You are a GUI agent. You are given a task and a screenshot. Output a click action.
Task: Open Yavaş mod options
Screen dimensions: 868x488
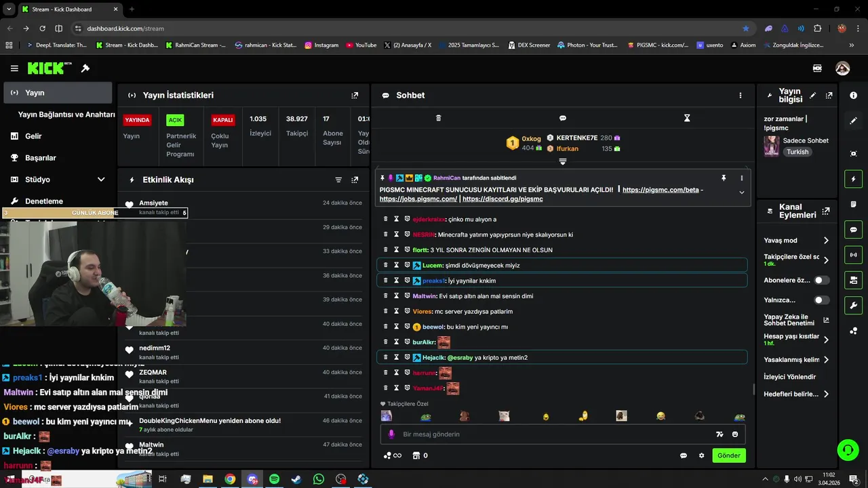click(796, 241)
